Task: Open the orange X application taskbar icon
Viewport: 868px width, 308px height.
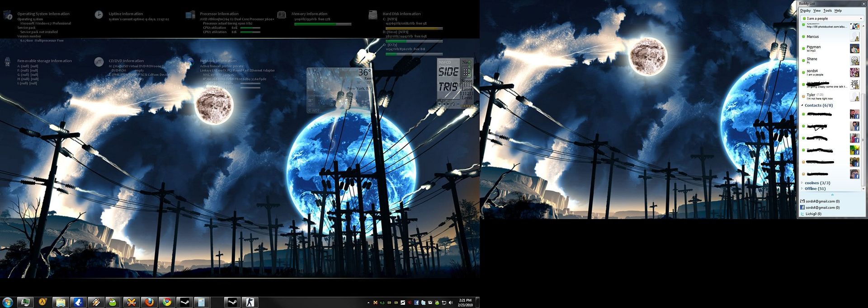Action: [x=132, y=302]
